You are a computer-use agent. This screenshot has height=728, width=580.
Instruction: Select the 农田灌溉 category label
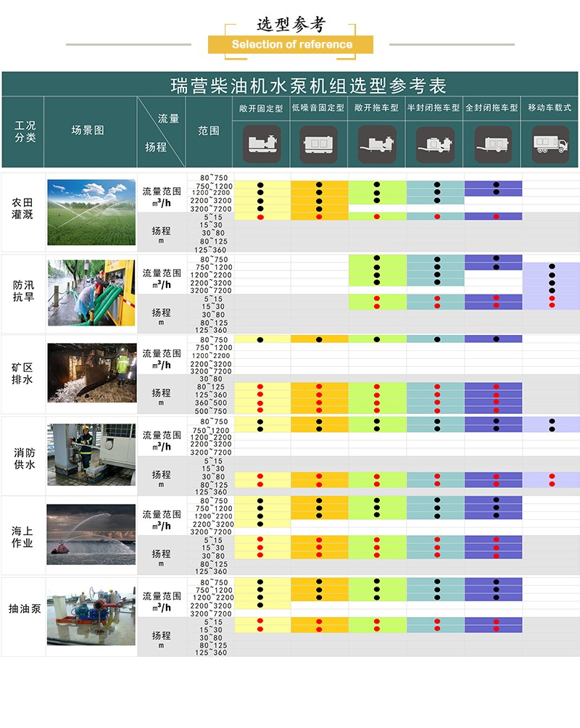tap(22, 208)
